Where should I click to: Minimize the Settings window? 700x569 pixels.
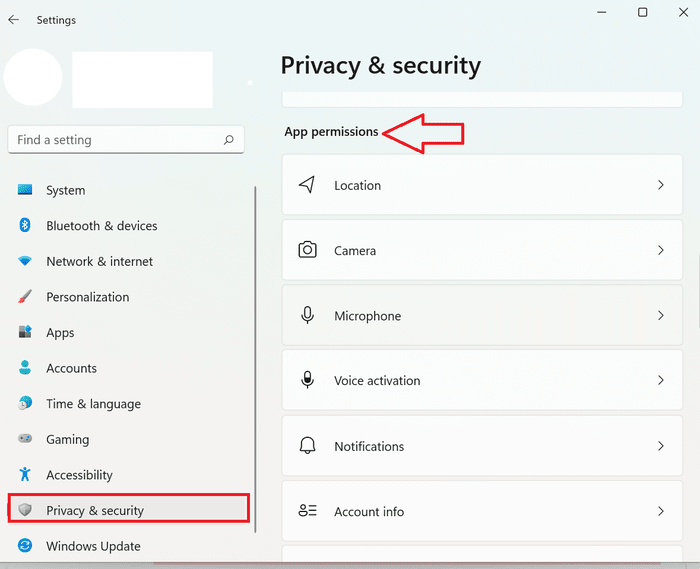(x=601, y=12)
